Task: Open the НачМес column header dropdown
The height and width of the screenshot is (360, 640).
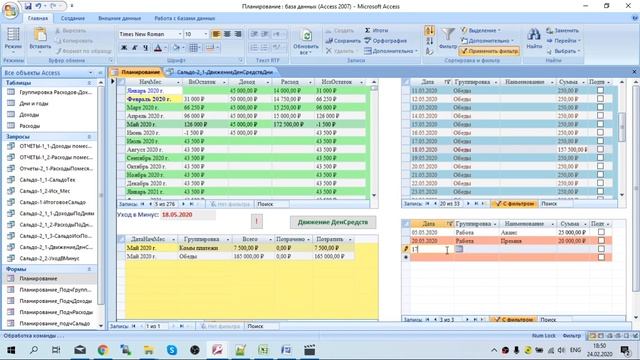Action: (178, 82)
